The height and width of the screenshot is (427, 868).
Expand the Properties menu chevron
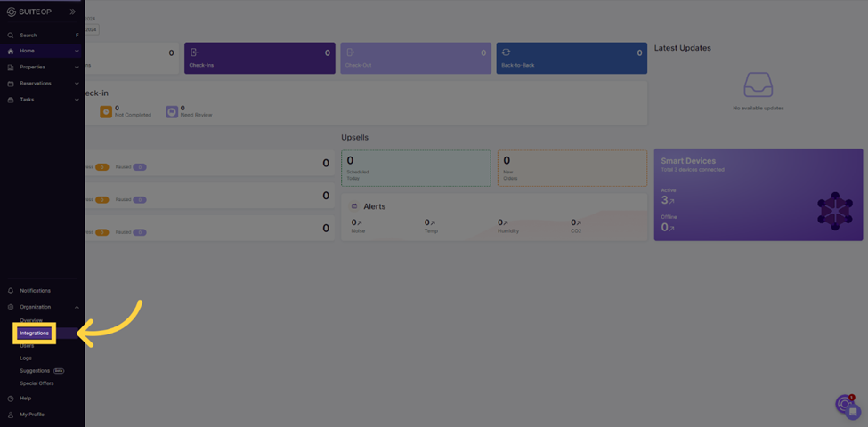pyautogui.click(x=77, y=68)
